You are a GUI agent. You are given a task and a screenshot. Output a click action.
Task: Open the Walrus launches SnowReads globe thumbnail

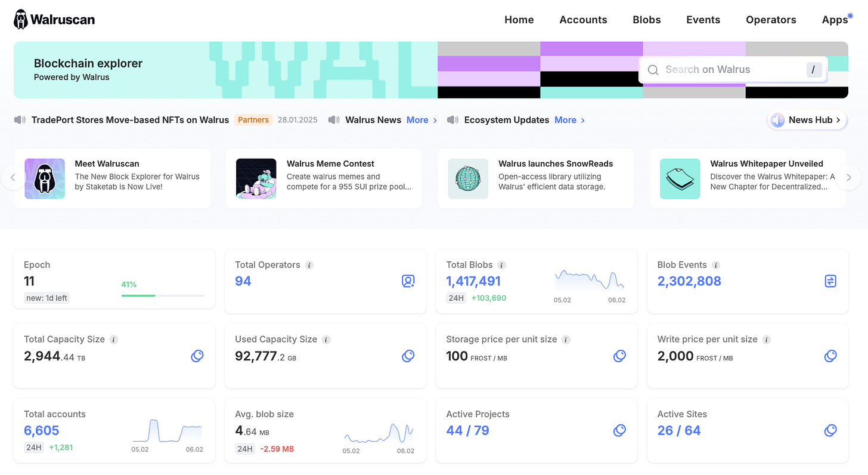click(468, 178)
